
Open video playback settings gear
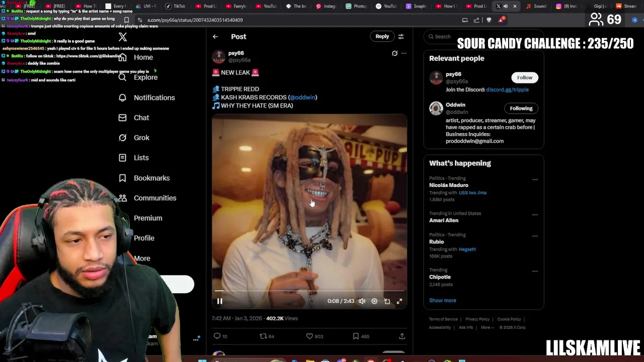(x=374, y=301)
